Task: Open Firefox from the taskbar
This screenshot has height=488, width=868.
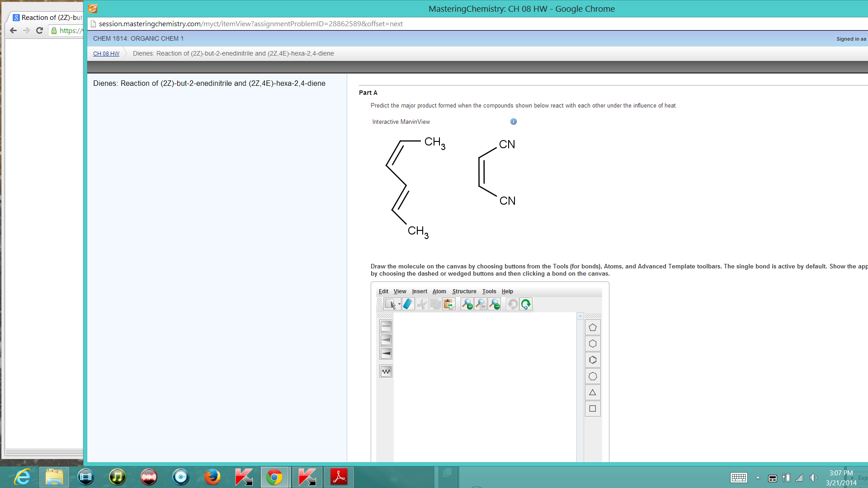Action: [x=212, y=477]
